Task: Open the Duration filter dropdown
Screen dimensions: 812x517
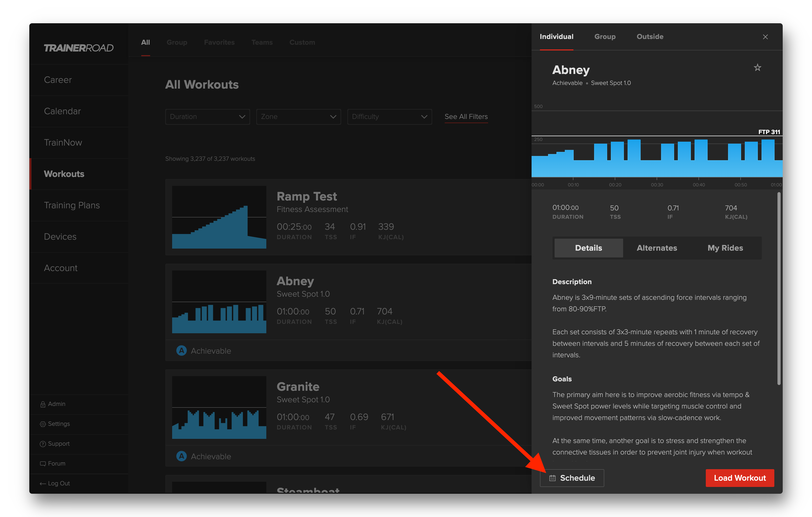Action: pyautogui.click(x=207, y=117)
